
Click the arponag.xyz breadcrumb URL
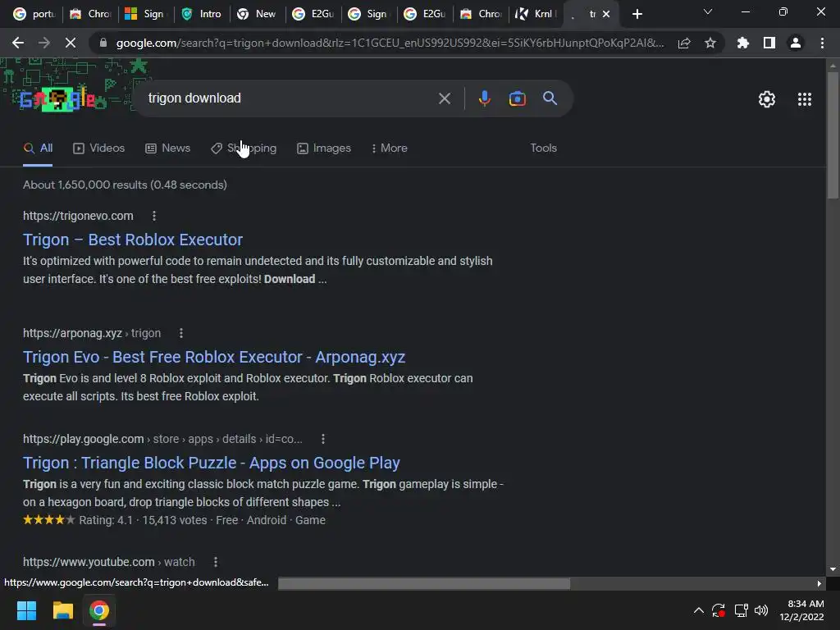pos(92,333)
